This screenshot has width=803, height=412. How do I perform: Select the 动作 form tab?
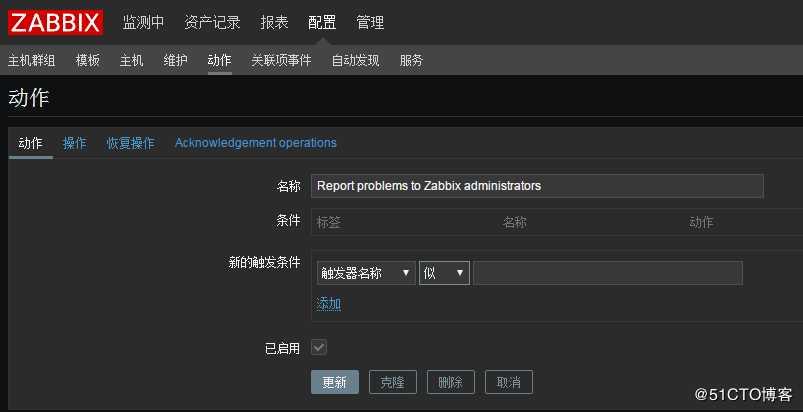(31, 143)
